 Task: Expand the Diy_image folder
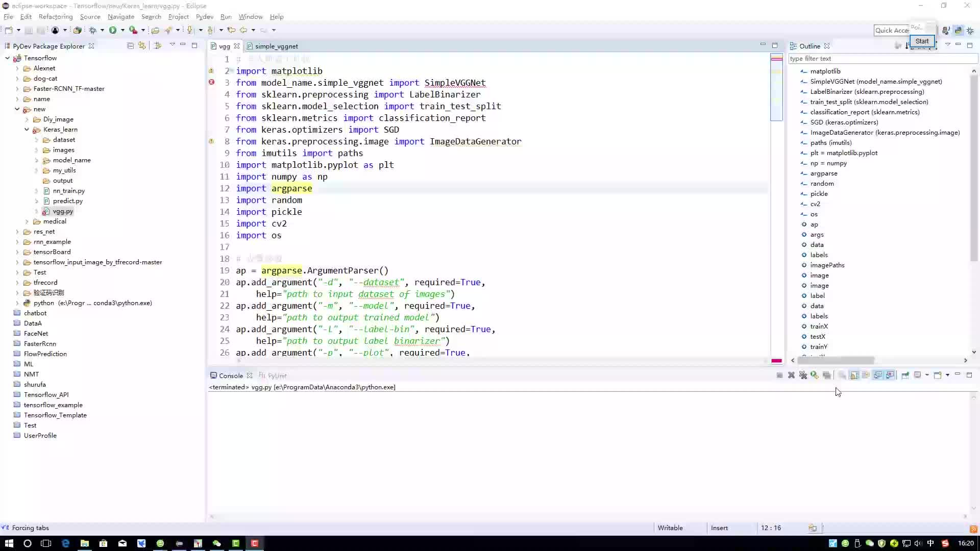pyautogui.click(x=27, y=119)
